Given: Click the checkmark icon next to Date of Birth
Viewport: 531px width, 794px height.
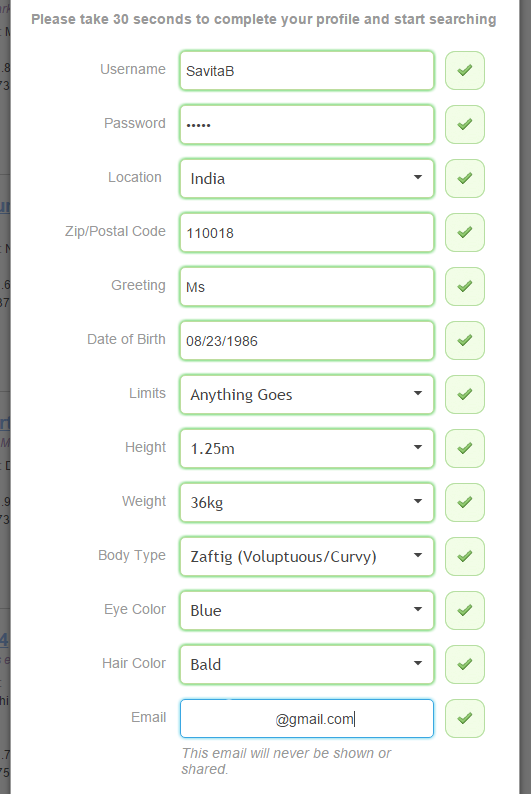Looking at the screenshot, I should [465, 340].
